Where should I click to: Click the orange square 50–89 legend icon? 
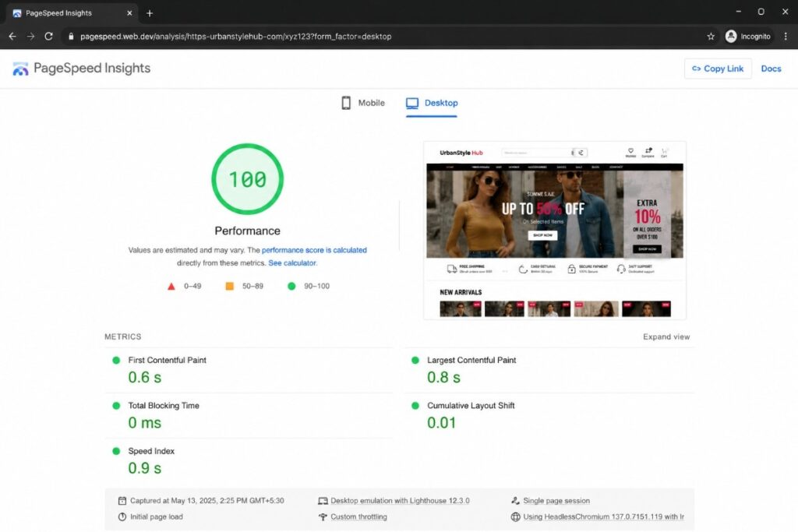pos(230,287)
